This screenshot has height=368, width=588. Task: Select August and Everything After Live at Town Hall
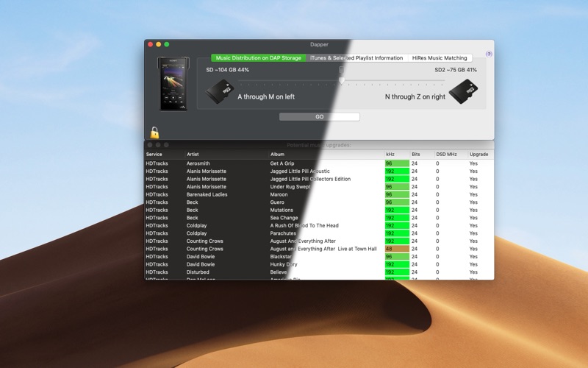tap(323, 249)
